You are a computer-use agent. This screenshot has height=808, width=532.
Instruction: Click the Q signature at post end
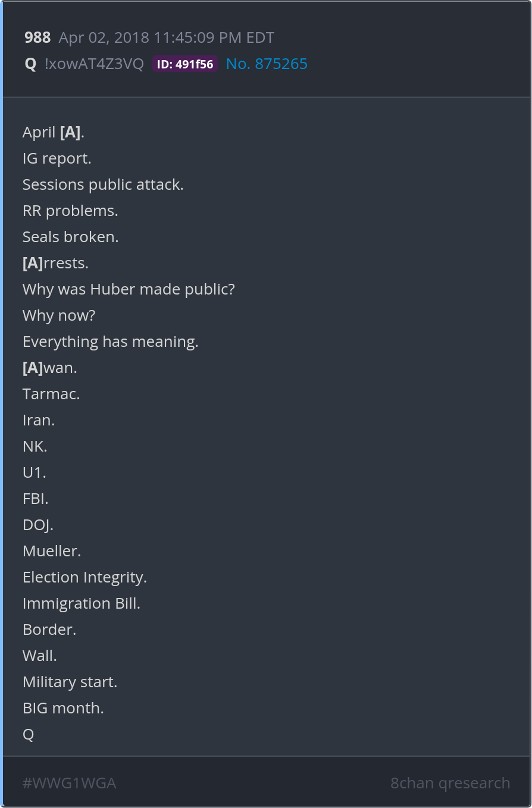pyautogui.click(x=29, y=734)
